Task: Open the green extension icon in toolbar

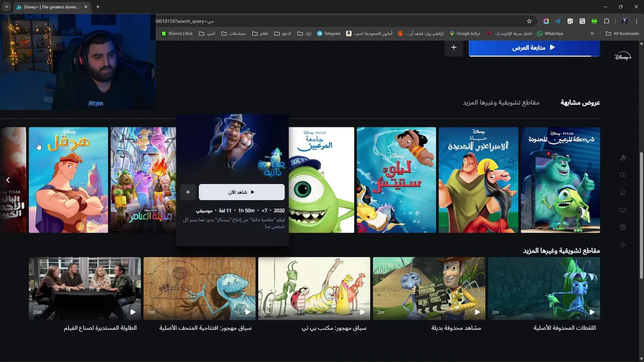Action: click(594, 21)
